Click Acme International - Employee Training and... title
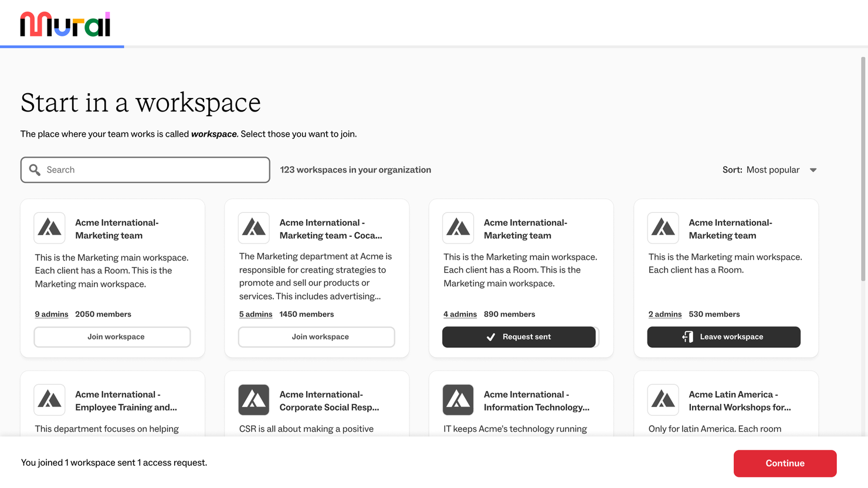Image resolution: width=868 pixels, height=488 pixels. pos(126,401)
